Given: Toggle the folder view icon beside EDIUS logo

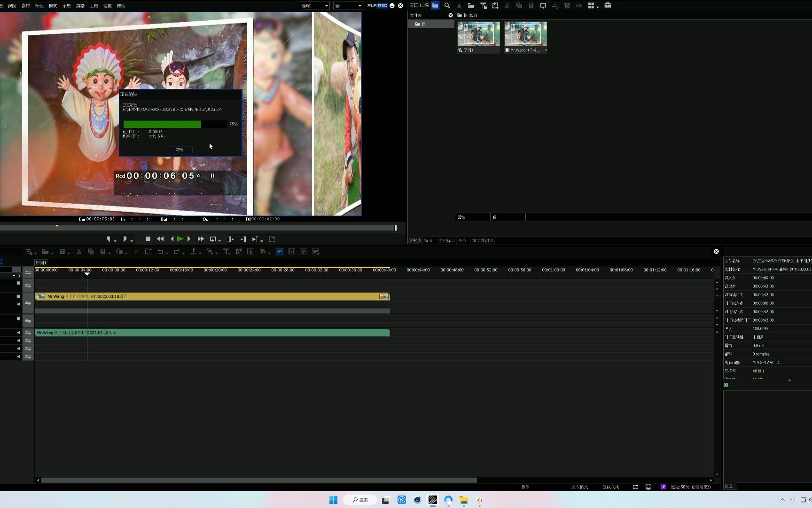Looking at the screenshot, I should [x=435, y=6].
